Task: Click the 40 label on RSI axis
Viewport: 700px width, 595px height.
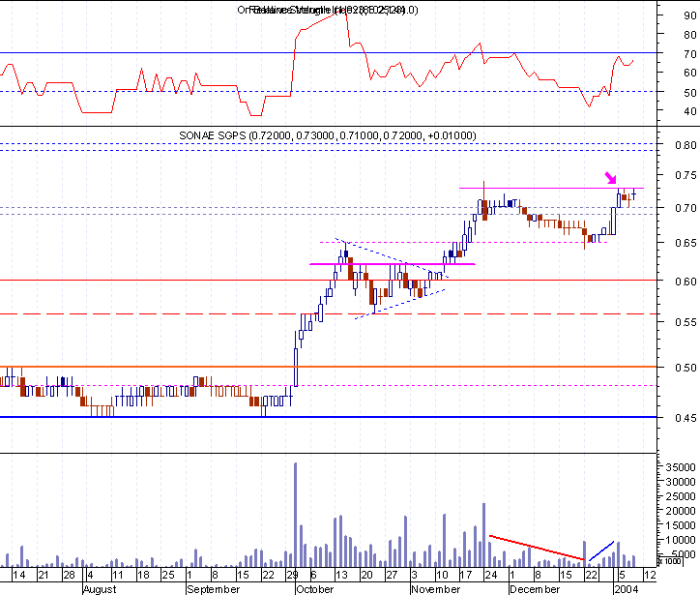Action: [x=689, y=111]
